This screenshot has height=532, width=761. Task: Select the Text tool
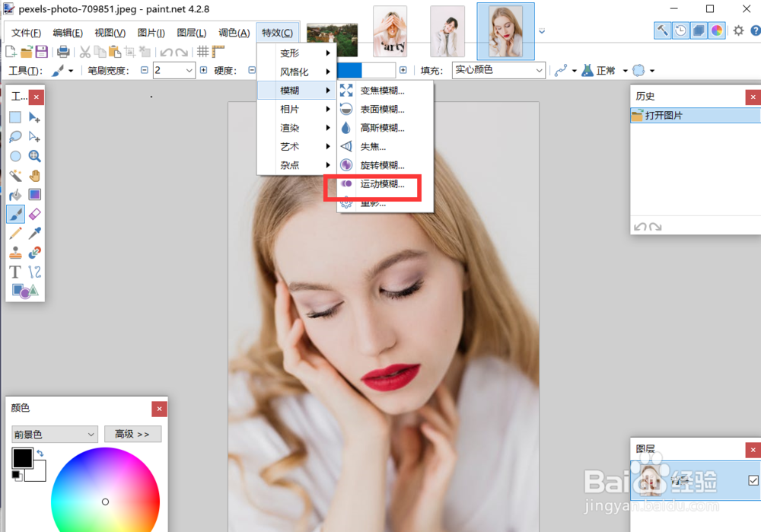pos(14,272)
